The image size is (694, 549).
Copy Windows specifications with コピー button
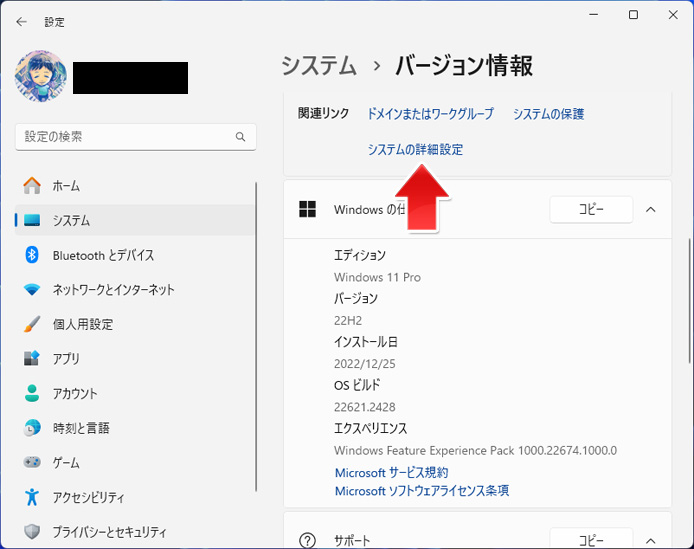(x=591, y=209)
